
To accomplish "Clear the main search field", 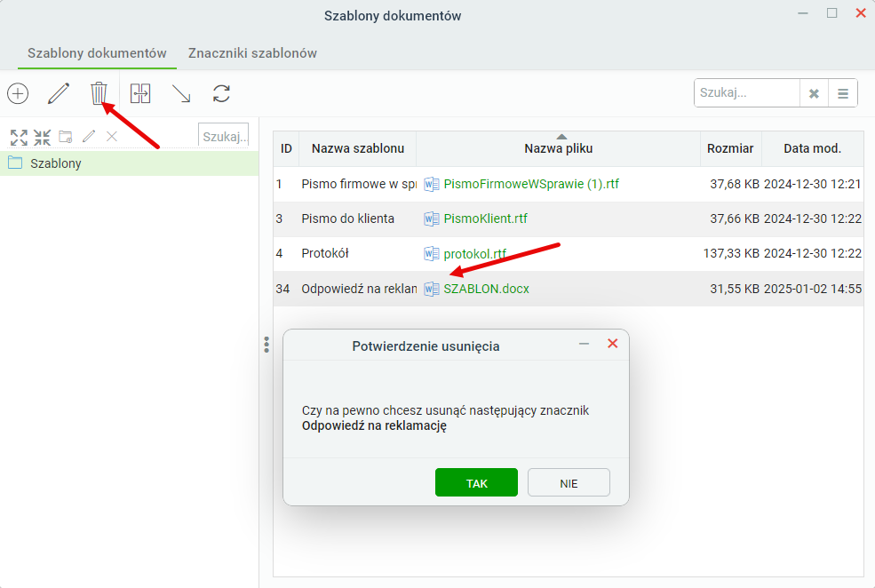I will point(815,93).
